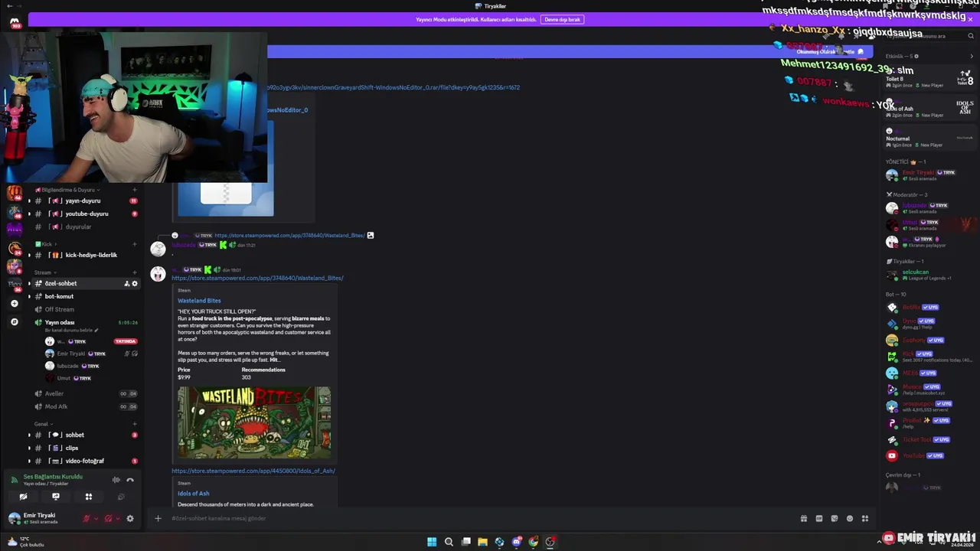Open the gift picker icon
Image resolution: width=980 pixels, height=551 pixels.
coord(804,518)
